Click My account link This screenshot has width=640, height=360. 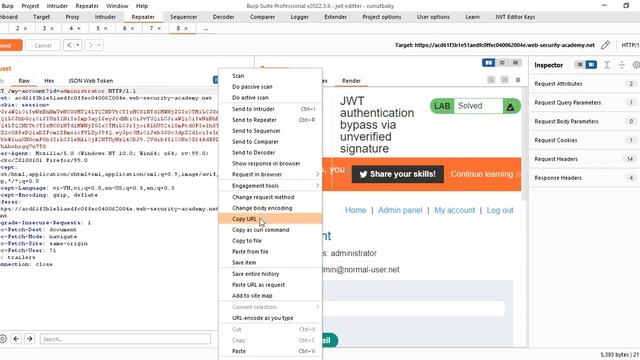454,210
